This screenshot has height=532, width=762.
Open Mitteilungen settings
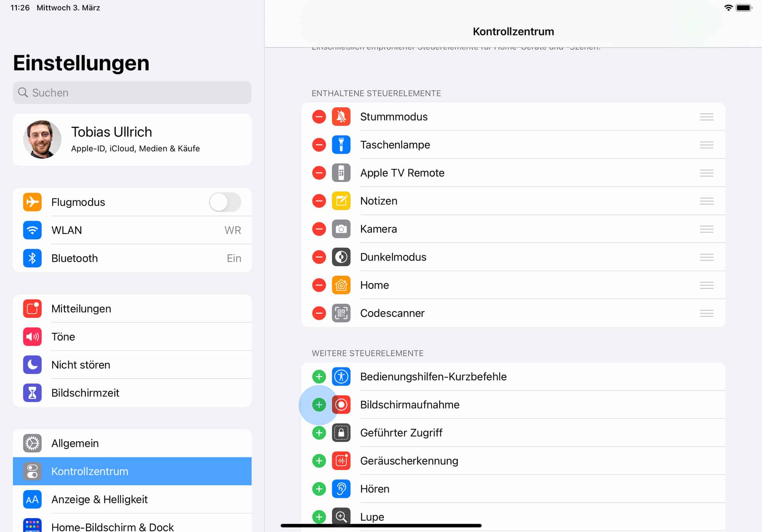click(132, 309)
